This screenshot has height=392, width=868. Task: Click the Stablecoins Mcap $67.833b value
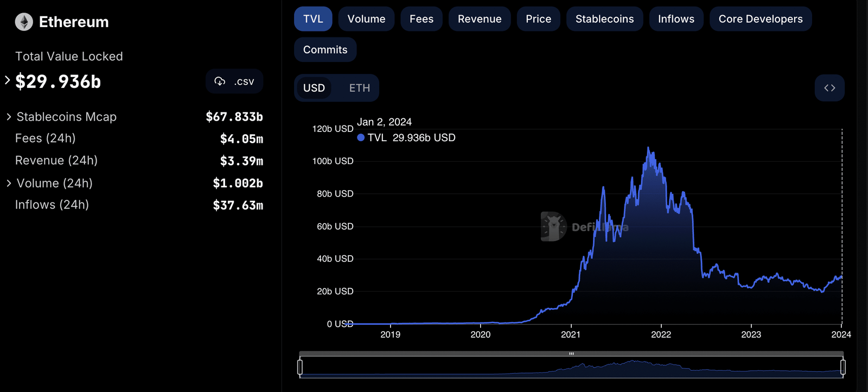(x=234, y=117)
